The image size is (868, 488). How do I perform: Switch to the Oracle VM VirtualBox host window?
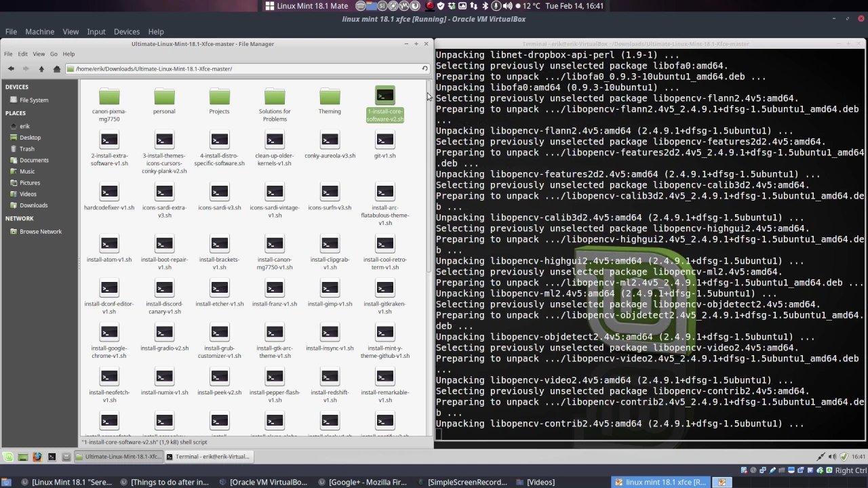click(x=263, y=483)
